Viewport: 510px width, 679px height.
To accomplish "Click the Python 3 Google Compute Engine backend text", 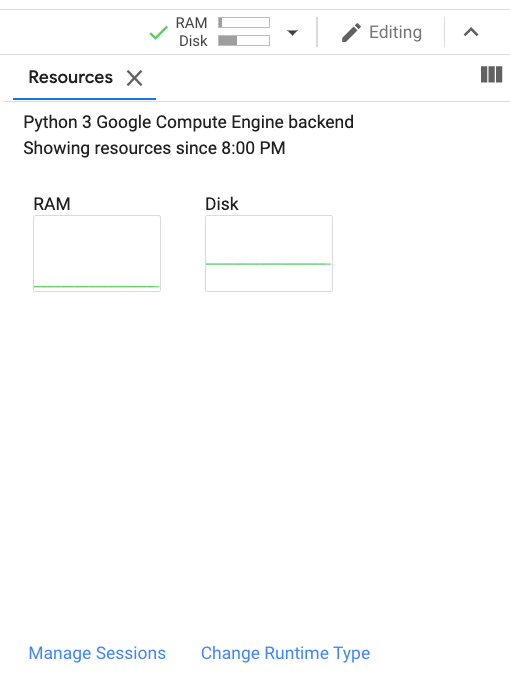I will coord(188,122).
